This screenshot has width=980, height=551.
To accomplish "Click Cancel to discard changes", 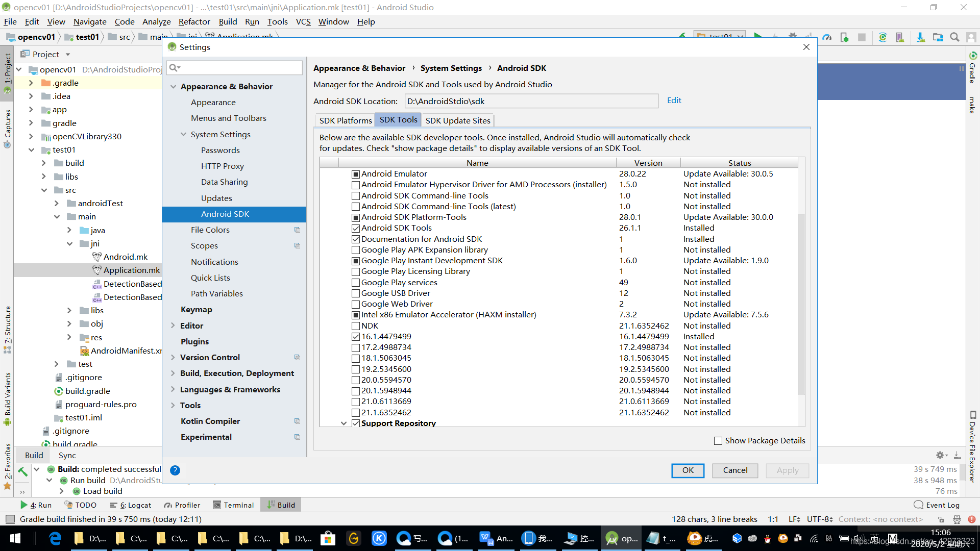I will 735,469.
